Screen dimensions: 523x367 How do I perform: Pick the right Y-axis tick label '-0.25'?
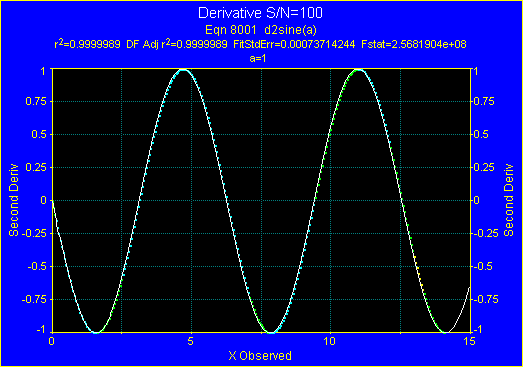click(486, 233)
